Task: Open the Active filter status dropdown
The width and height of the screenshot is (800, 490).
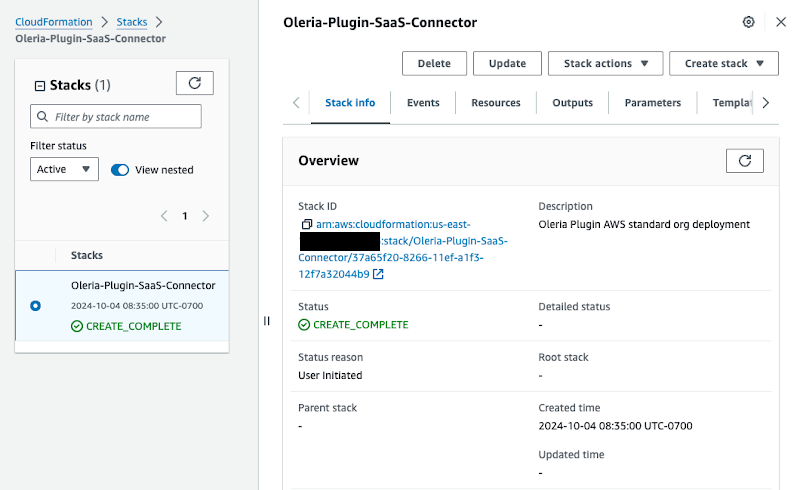Action: [64, 169]
